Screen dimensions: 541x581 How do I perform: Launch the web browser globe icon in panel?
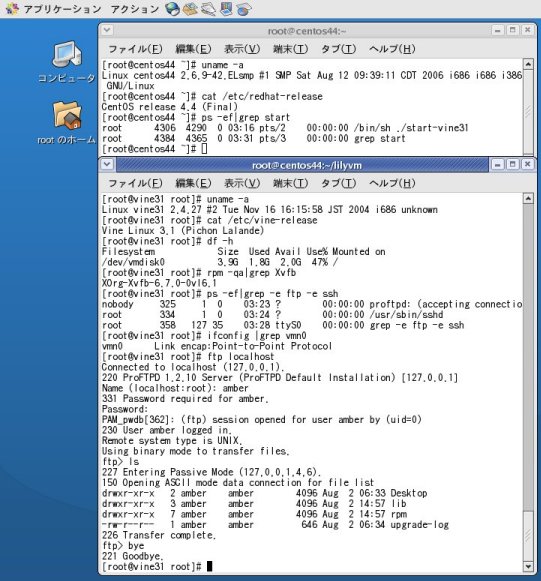[x=173, y=9]
